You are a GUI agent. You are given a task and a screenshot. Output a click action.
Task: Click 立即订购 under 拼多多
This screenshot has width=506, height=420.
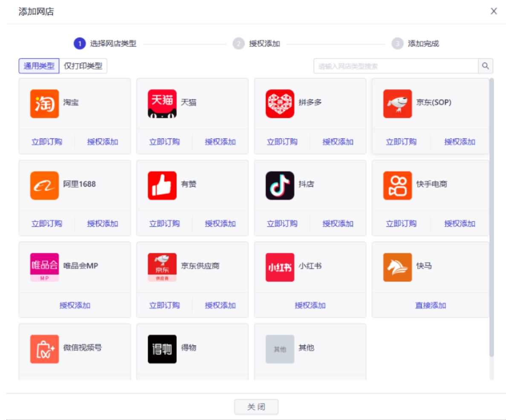point(282,141)
